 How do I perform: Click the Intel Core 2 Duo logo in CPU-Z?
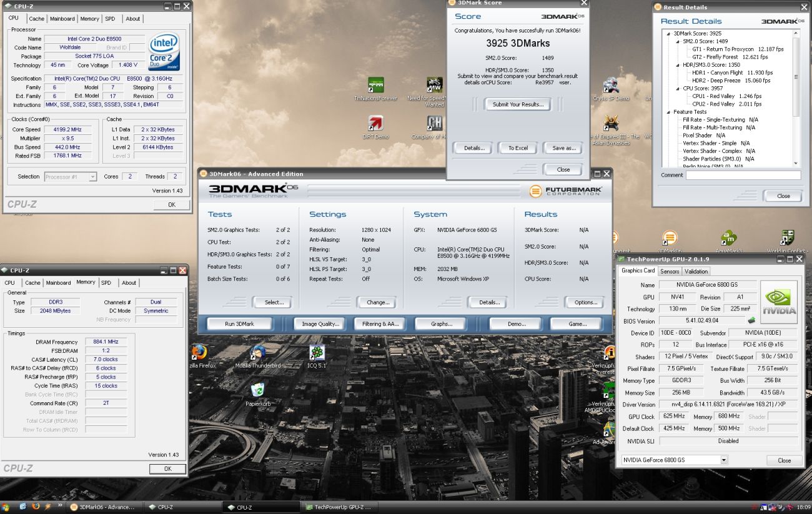164,51
